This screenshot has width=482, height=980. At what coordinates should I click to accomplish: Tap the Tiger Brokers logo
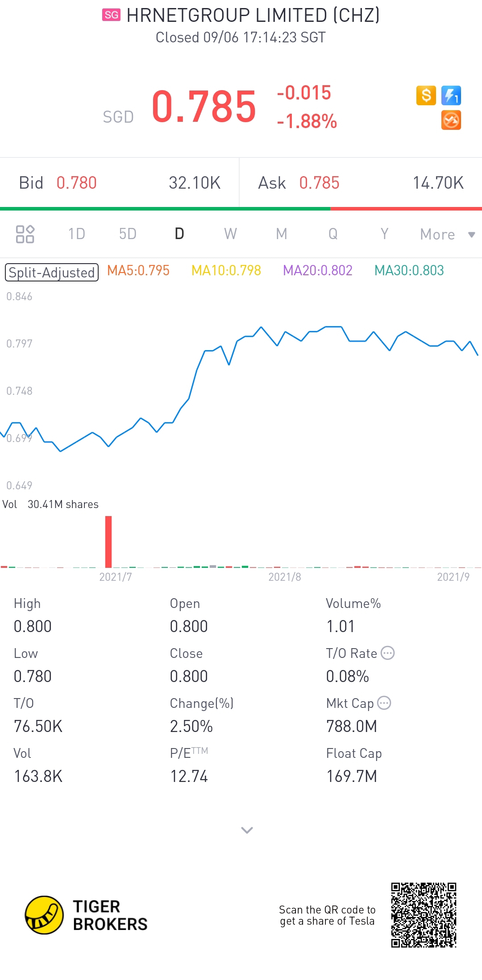click(86, 915)
